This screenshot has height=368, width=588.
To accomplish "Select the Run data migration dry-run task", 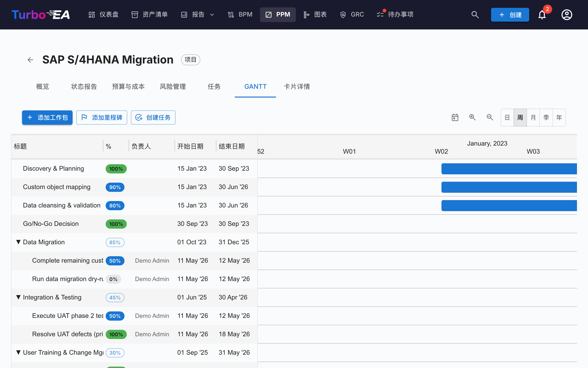I will click(x=68, y=279).
